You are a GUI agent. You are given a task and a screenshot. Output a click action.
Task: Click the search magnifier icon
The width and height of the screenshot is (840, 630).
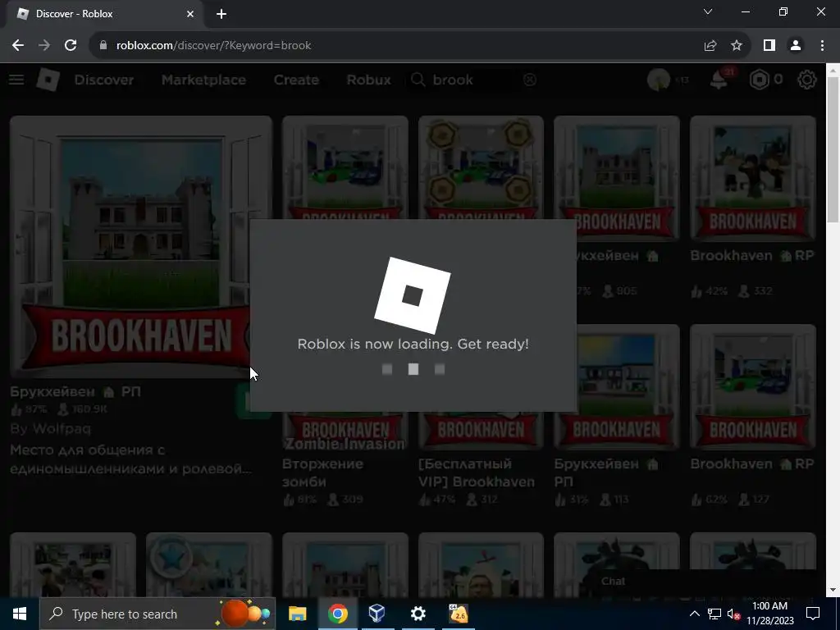[x=418, y=80]
